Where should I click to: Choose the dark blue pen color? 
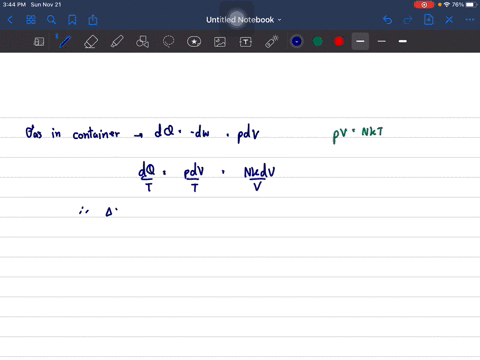coord(297,41)
